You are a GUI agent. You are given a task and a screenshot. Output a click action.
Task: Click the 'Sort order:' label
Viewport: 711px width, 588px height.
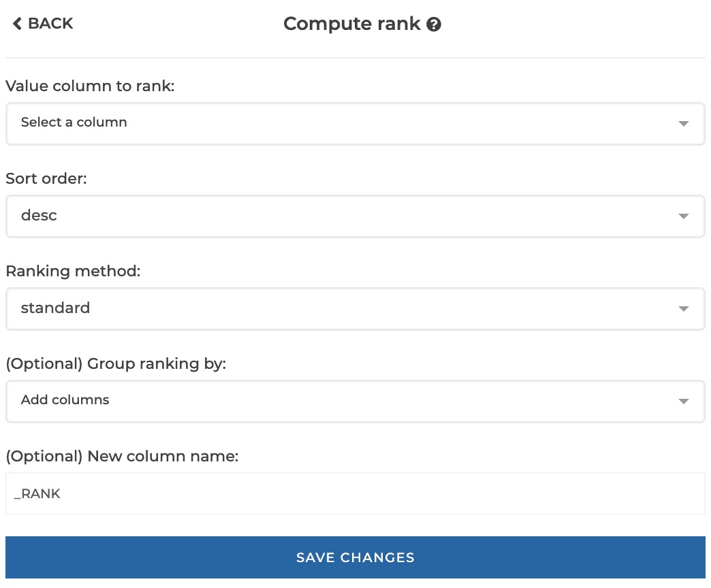(x=46, y=178)
